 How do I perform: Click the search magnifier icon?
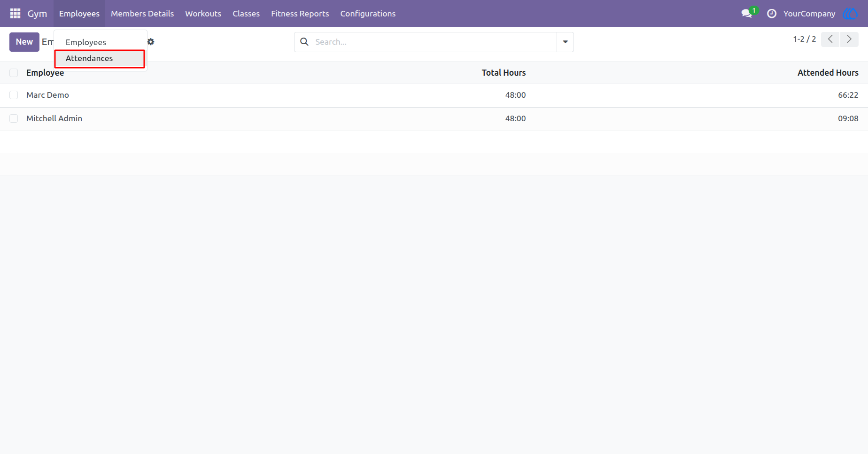(304, 42)
